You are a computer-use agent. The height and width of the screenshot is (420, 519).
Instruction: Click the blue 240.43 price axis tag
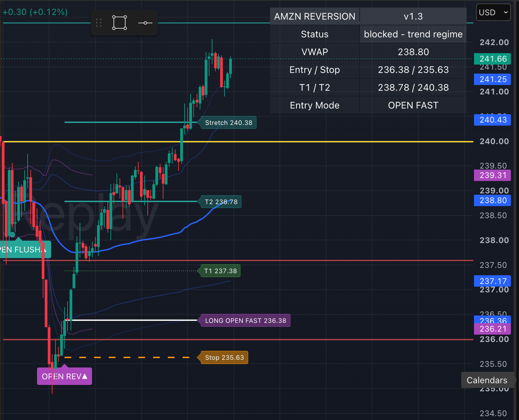coord(492,120)
